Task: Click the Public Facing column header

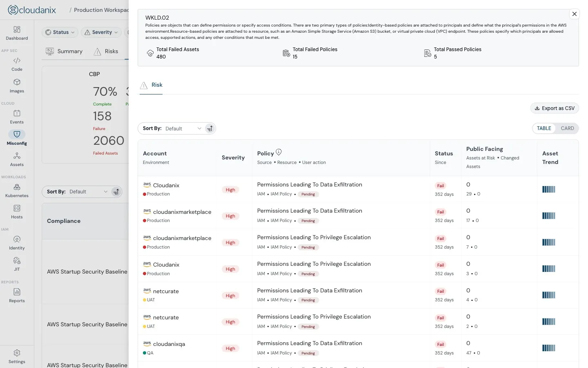Action: [485, 149]
